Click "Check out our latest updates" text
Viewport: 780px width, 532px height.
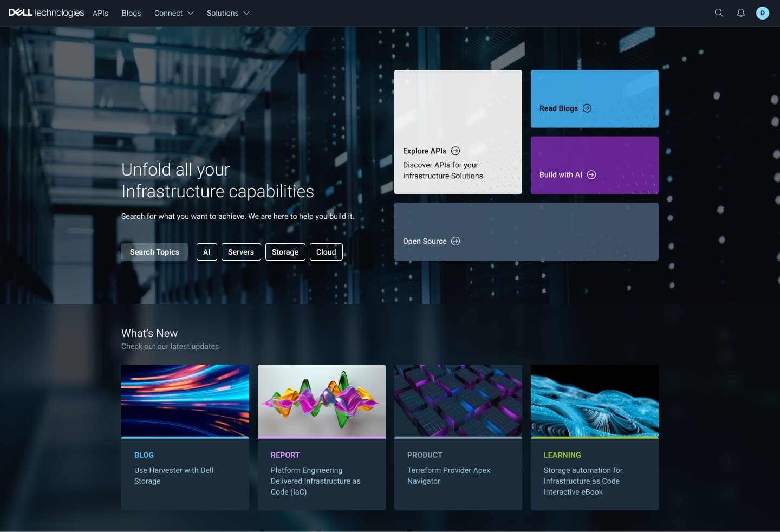click(x=170, y=346)
